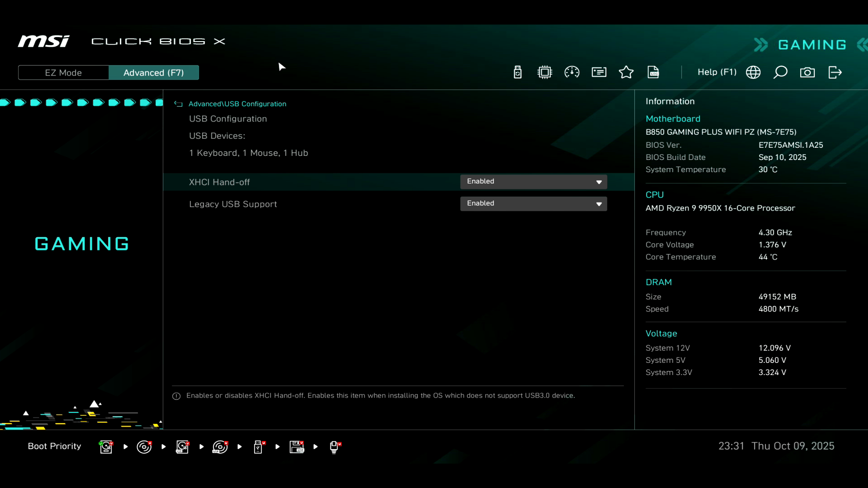Click the star favorites icon
Screen dimensions: 868x488
626,72
